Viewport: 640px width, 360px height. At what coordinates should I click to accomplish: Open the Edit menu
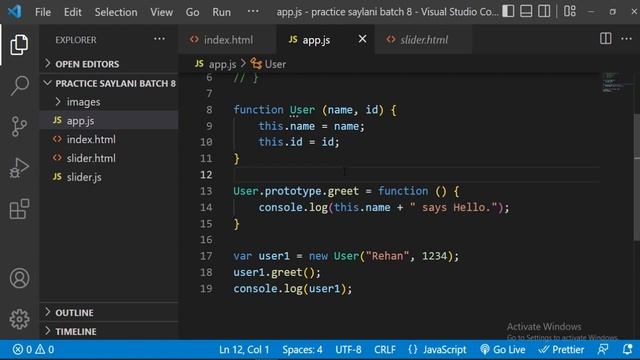(72, 12)
